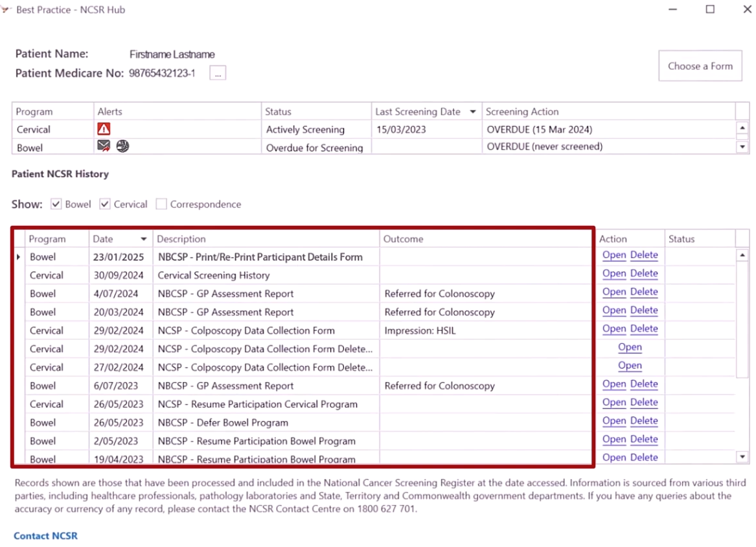756x547 pixels.
Task: Click the Outcome column header
Action: coord(486,239)
